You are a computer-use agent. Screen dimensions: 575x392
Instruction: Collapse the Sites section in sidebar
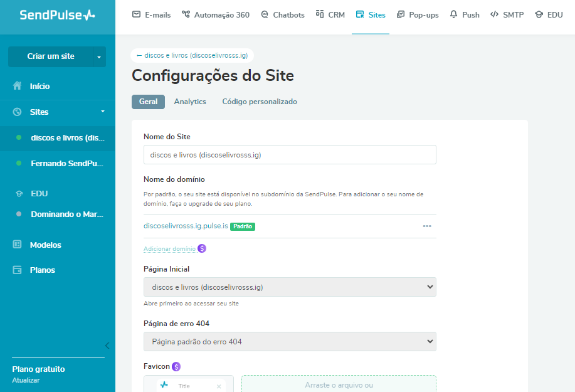(x=103, y=112)
